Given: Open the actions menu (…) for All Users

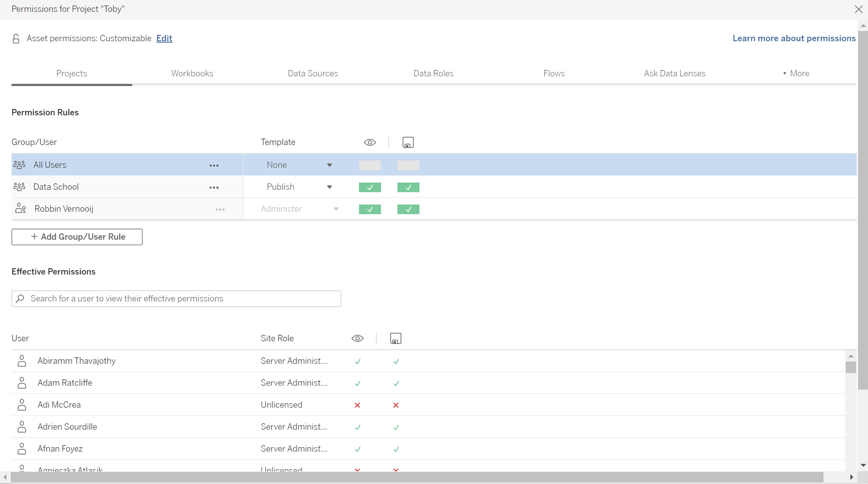Looking at the screenshot, I should coord(214,165).
